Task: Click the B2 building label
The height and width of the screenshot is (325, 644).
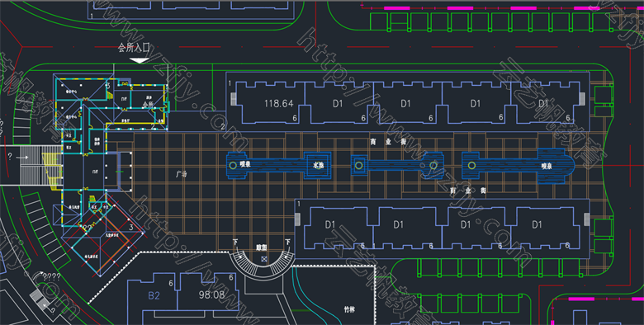Action: pos(154,295)
